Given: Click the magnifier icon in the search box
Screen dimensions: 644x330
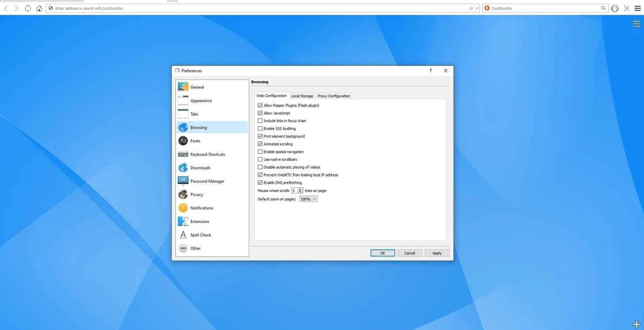Looking at the screenshot, I should (x=603, y=8).
